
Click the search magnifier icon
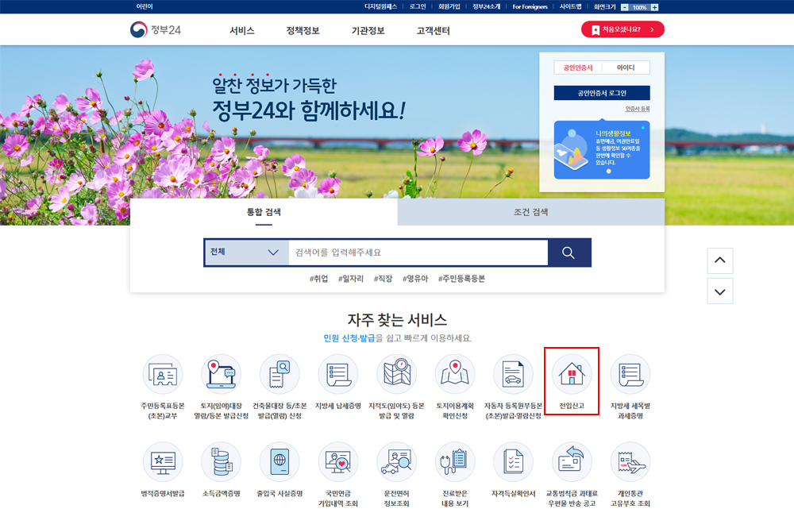(x=567, y=252)
